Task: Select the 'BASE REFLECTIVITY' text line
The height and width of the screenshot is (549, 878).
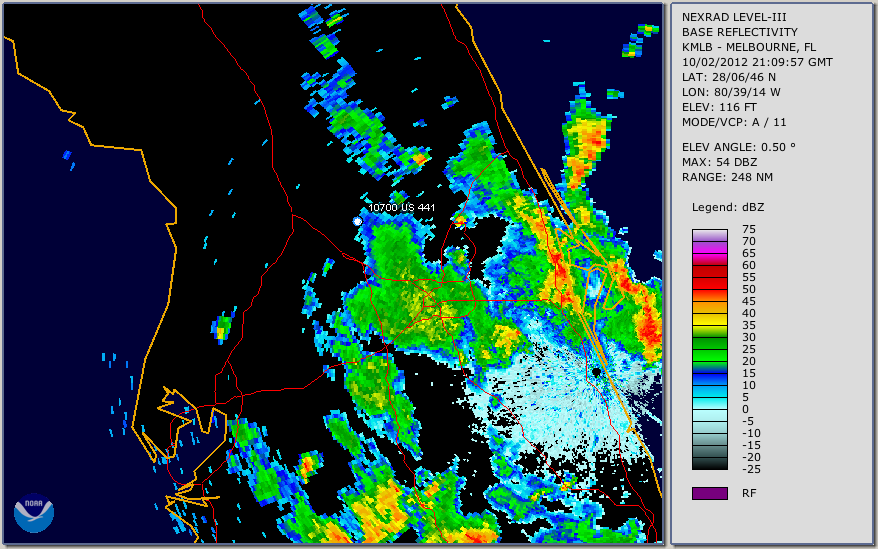Action: point(740,32)
